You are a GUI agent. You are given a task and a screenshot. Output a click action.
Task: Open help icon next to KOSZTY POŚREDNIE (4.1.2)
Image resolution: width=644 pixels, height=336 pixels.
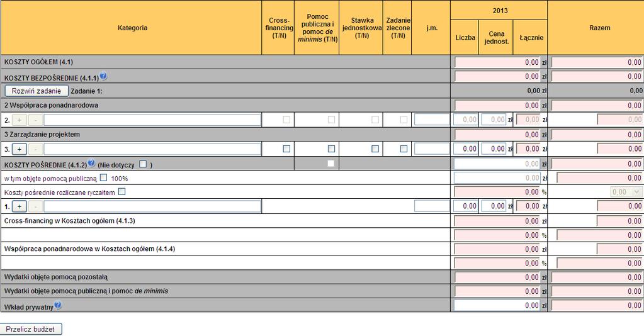pyautogui.click(x=91, y=163)
